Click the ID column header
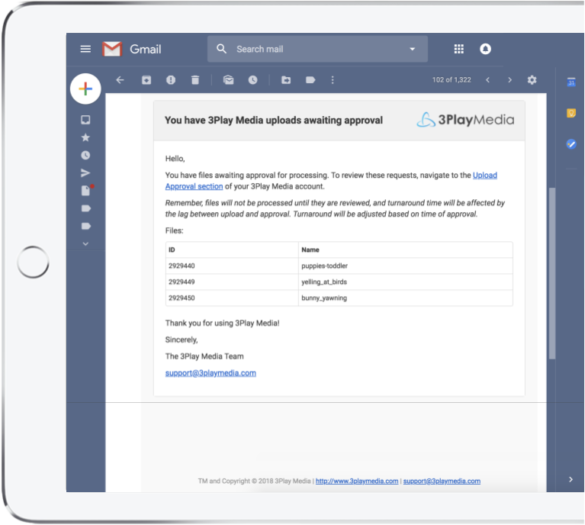585x525 pixels. tap(172, 250)
